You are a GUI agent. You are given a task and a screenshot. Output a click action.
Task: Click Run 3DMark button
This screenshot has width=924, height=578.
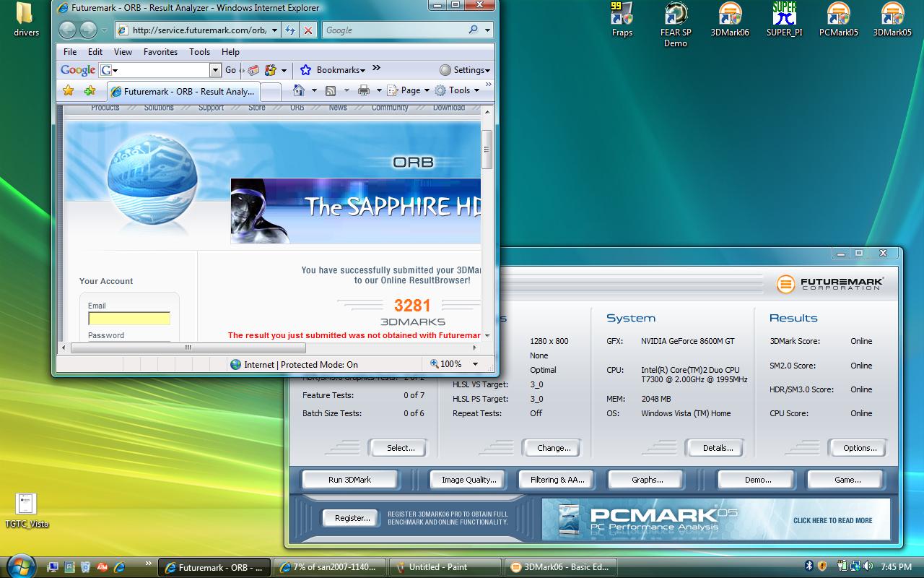coord(349,479)
